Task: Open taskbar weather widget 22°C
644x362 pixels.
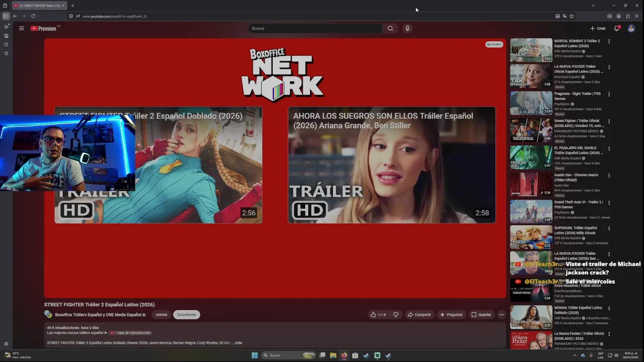Action: pos(17,355)
